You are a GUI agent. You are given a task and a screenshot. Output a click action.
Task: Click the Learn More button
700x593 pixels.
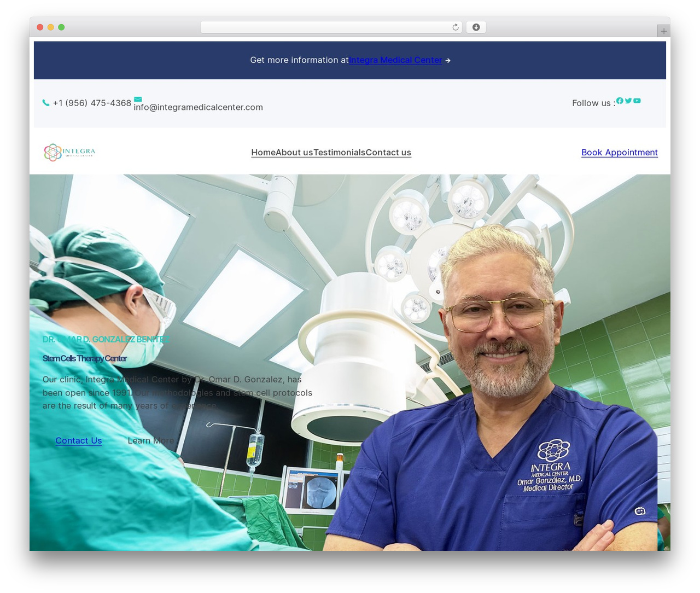pyautogui.click(x=151, y=441)
